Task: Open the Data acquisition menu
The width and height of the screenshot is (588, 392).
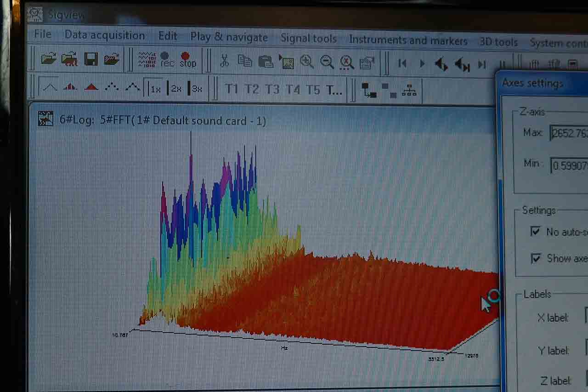Action: [x=104, y=35]
